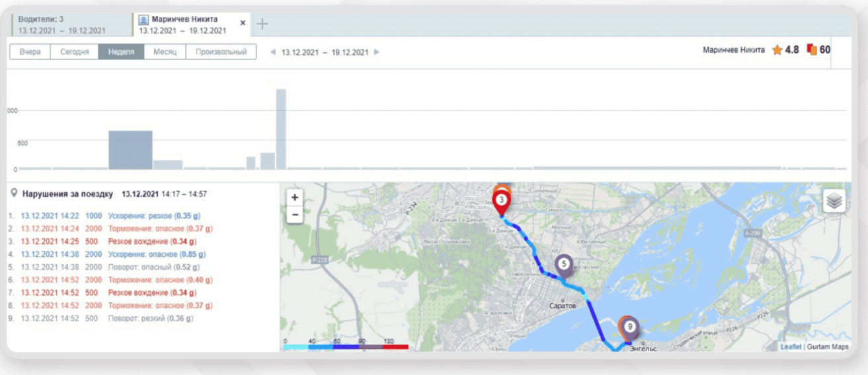This screenshot has width=868, height=375.
Task: Open the map layers selector
Action: point(834,201)
